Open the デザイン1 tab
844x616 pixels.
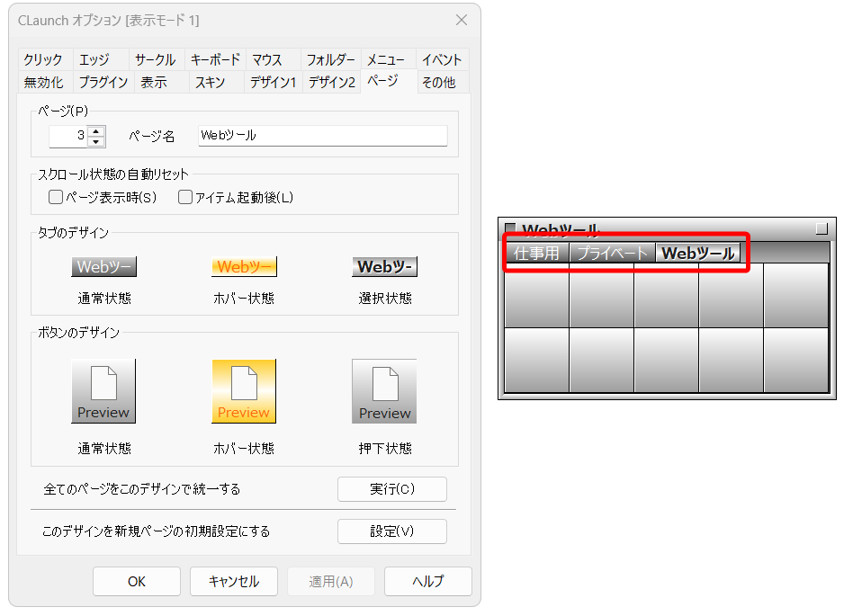point(273,83)
